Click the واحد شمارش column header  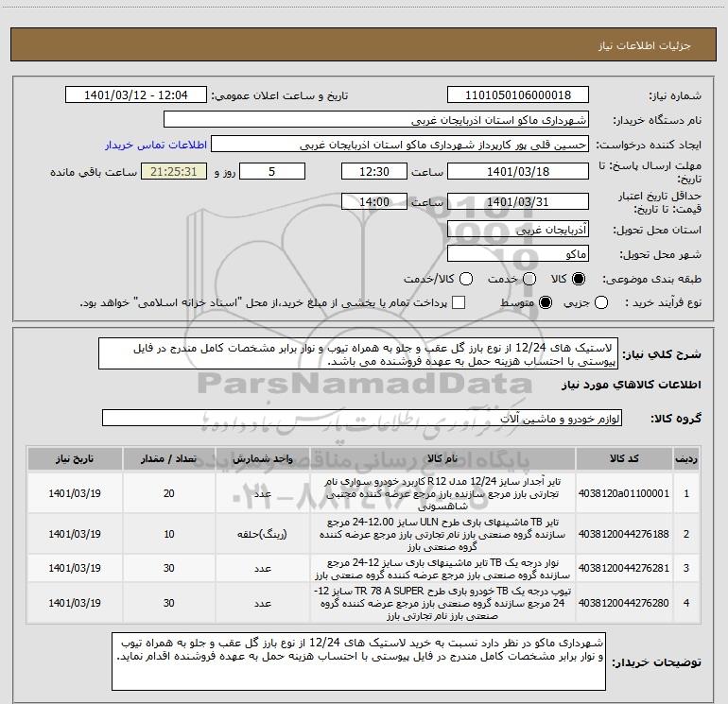(x=262, y=459)
